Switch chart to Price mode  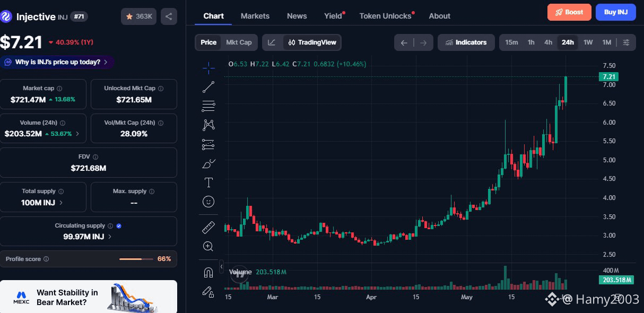[x=208, y=42]
